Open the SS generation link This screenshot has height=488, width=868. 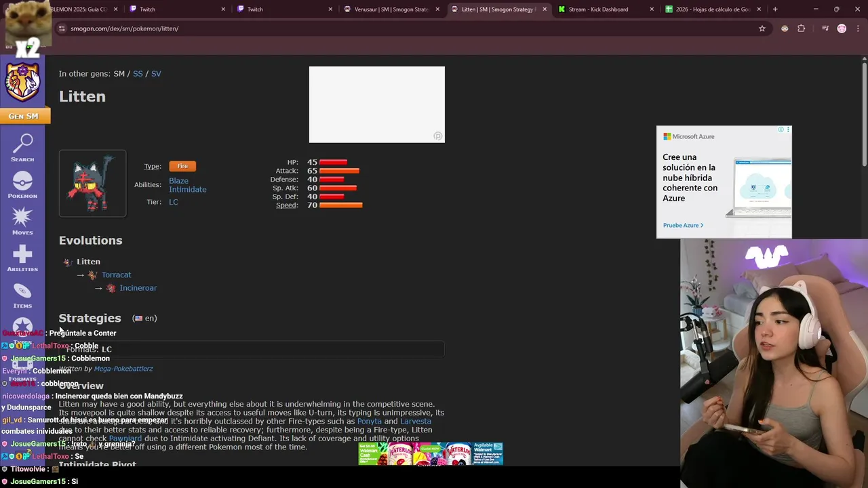[138, 73]
